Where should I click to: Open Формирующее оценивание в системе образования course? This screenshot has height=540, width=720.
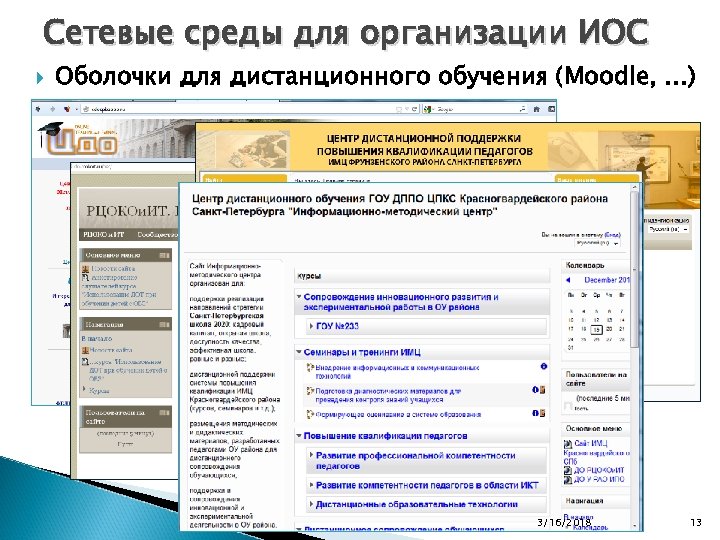coord(398,414)
